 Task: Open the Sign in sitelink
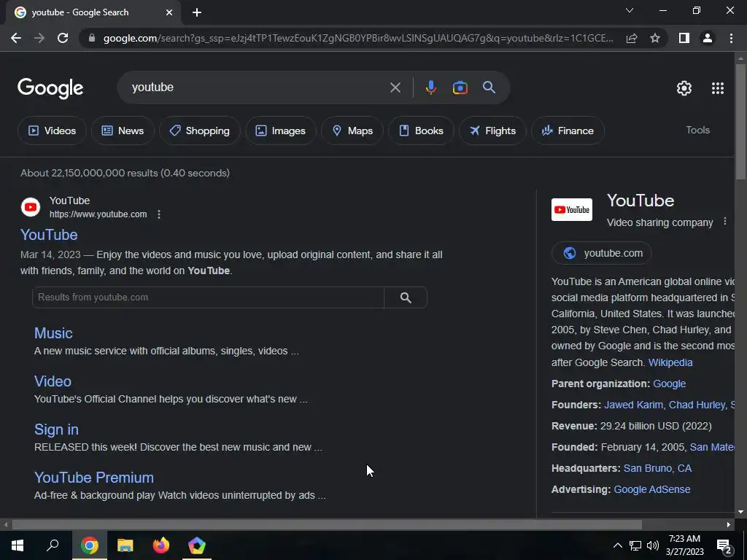tap(56, 429)
